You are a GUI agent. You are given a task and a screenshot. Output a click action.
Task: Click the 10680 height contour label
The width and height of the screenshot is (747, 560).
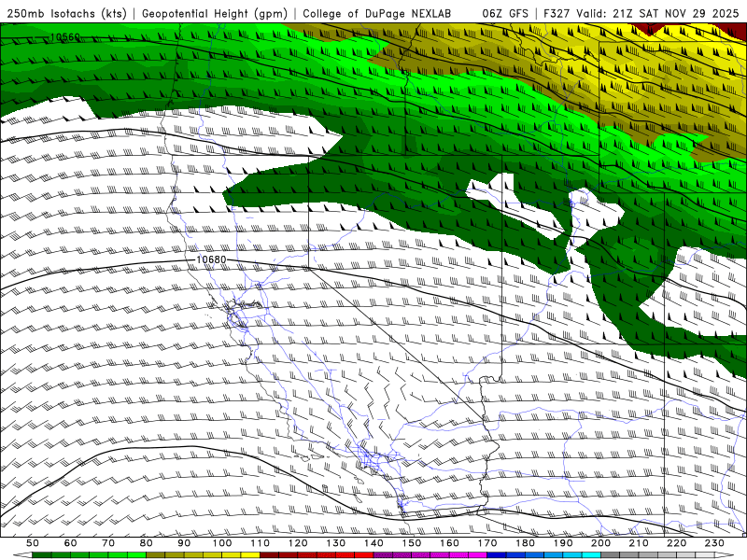211,259
